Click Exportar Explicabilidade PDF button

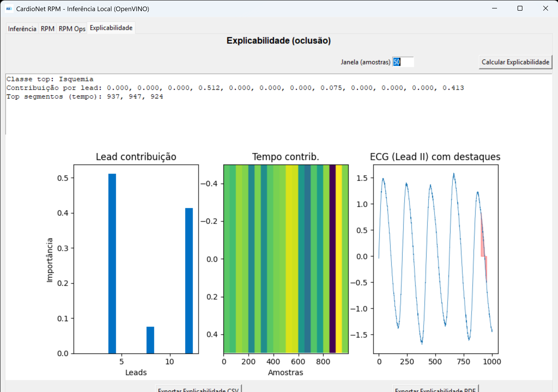tap(435, 389)
